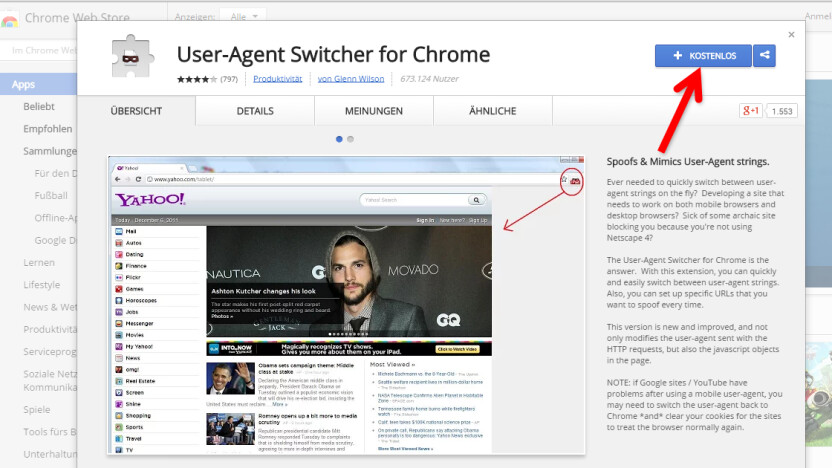
Task: Open the von Glenn Wilson author link
Action: (x=351, y=79)
